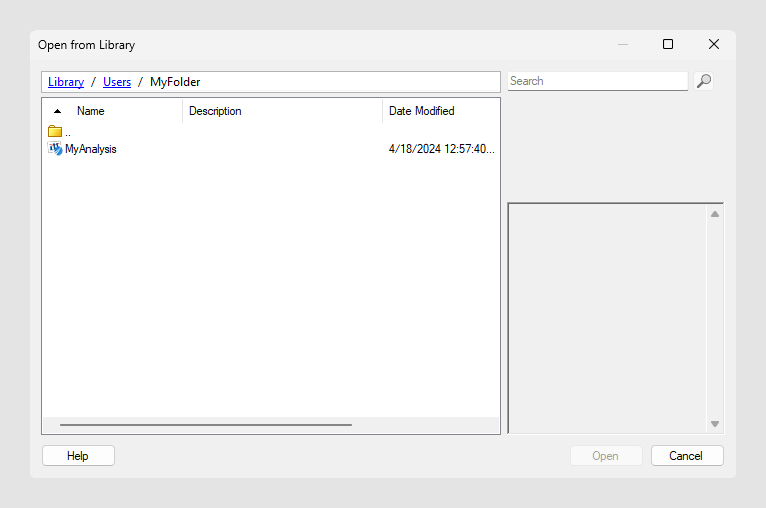Sort by Date Modified column header
Image resolution: width=766 pixels, height=508 pixels.
(x=422, y=111)
